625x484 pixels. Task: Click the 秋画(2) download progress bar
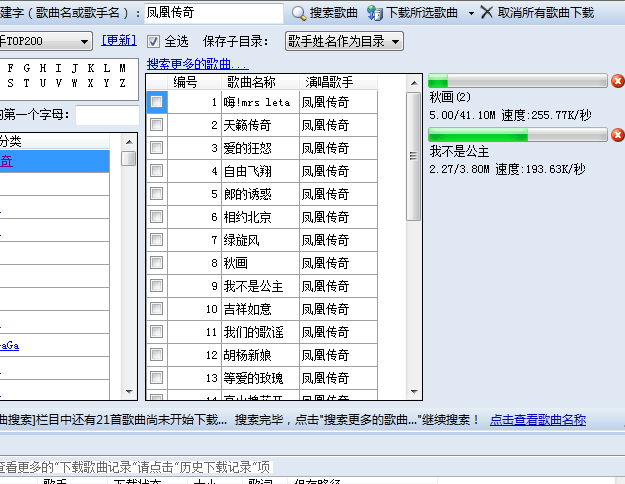tap(517, 81)
